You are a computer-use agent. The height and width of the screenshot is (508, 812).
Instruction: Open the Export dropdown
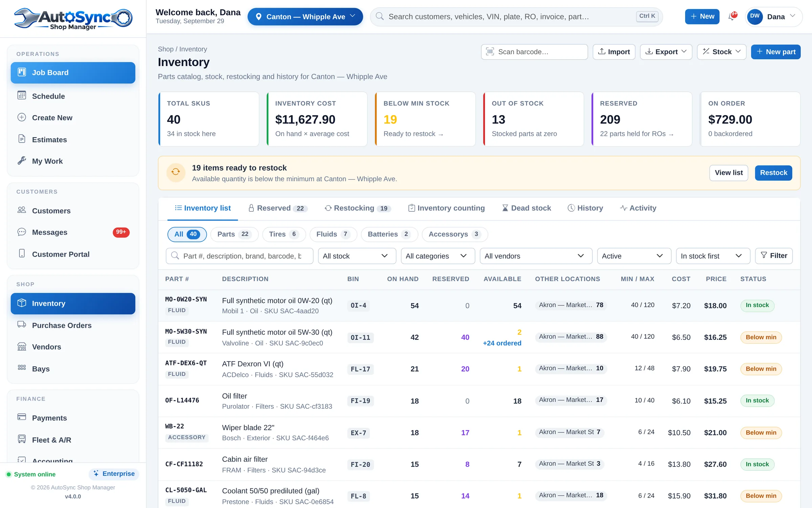666,52
